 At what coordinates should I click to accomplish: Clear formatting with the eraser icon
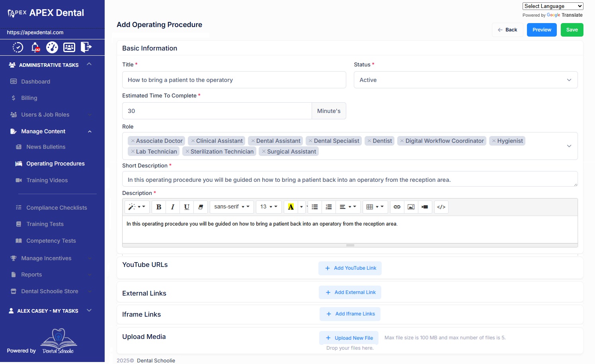tap(201, 207)
